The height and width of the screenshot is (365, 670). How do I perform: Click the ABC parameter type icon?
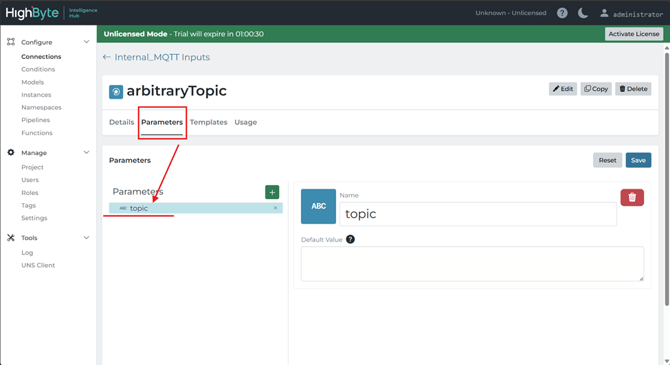[x=318, y=206]
